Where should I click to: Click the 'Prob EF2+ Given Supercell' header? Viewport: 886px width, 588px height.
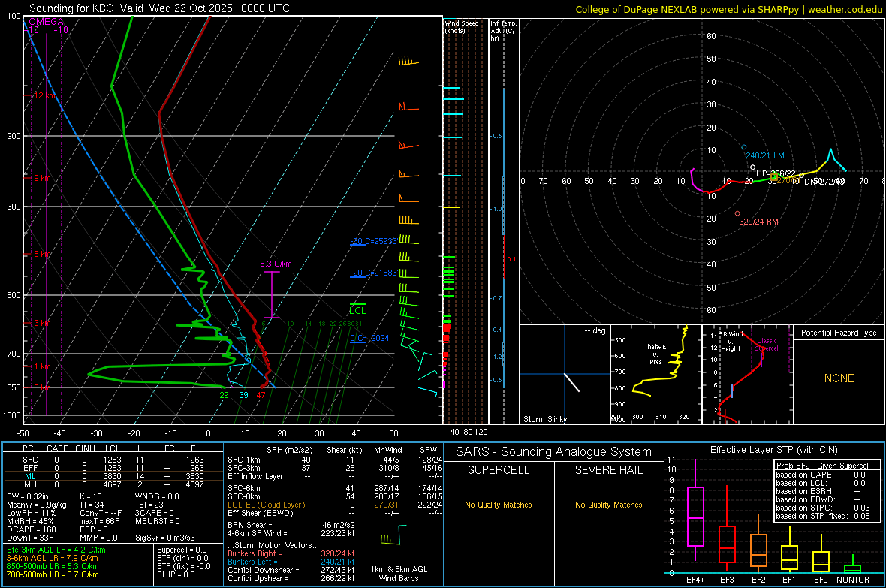(823, 466)
